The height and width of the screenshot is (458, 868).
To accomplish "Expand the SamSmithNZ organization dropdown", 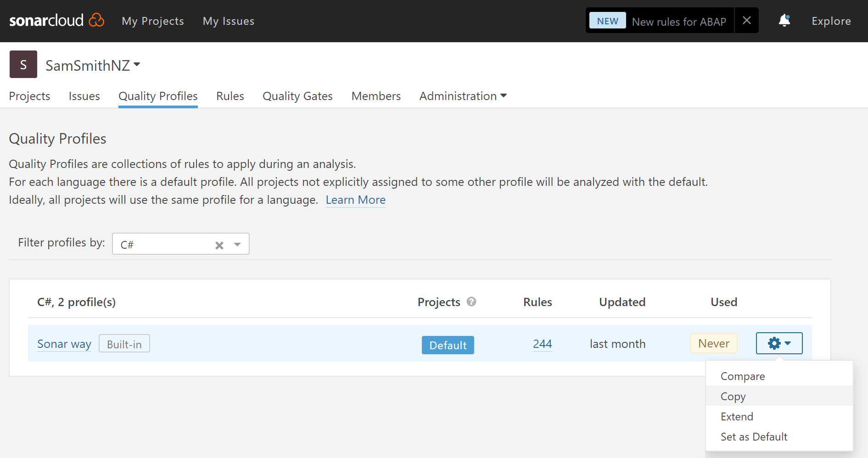I will tap(137, 65).
